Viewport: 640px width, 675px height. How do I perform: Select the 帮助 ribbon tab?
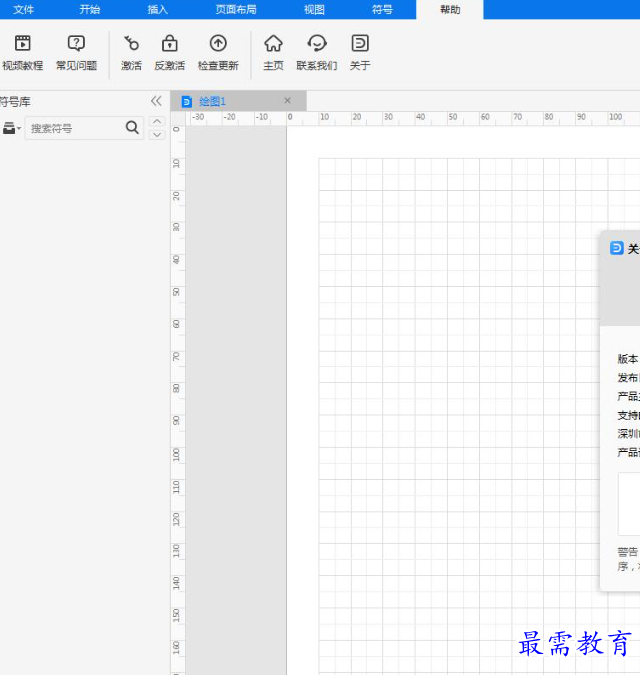pos(450,9)
